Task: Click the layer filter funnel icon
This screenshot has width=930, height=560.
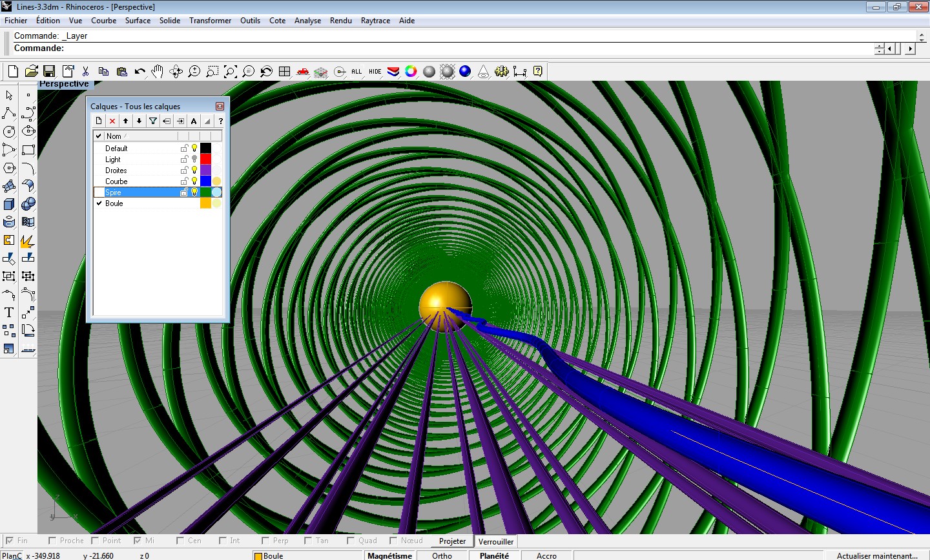Action: (x=153, y=121)
